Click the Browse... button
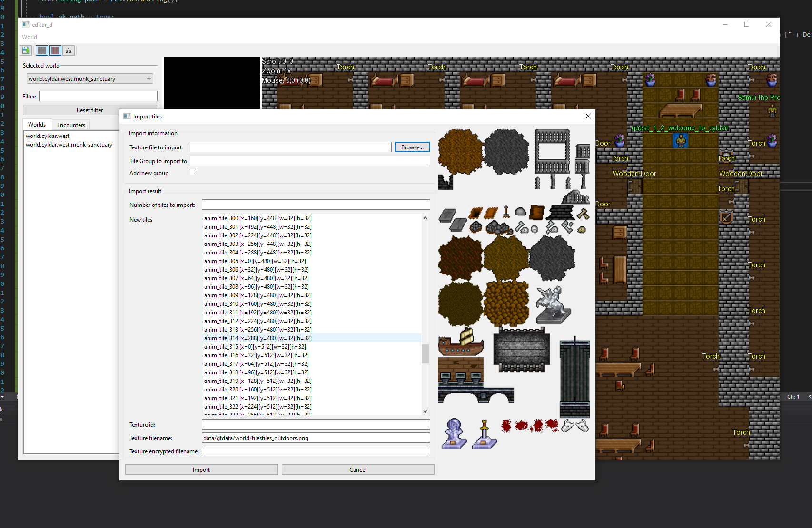Screen dimensions: 812x528 [x=412, y=147]
